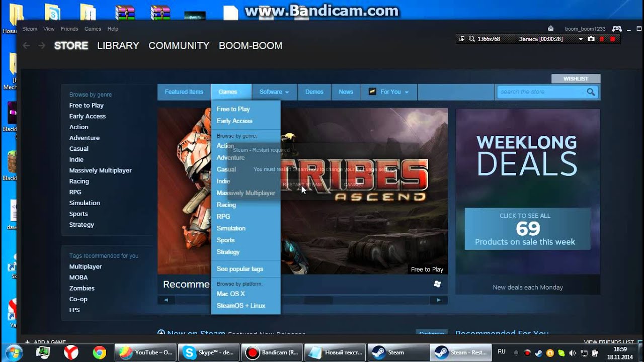Open the Friends menu
The width and height of the screenshot is (644, 362).
click(x=69, y=29)
